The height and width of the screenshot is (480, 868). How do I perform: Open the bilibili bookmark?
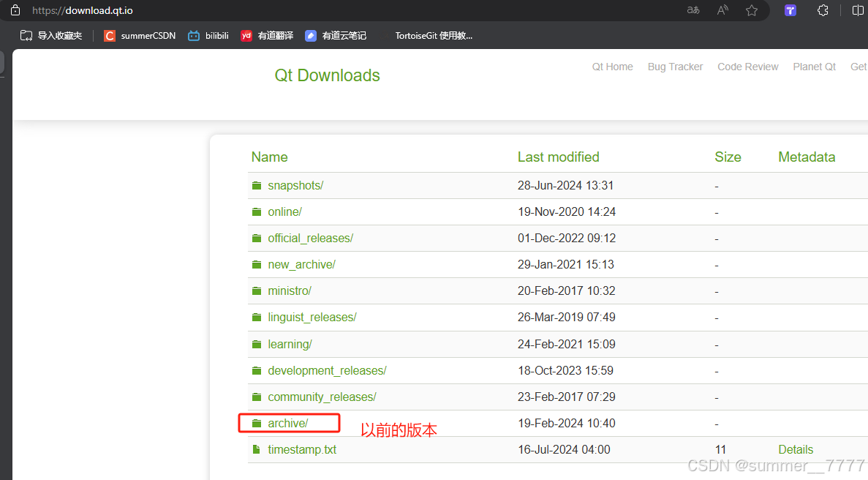(x=208, y=35)
